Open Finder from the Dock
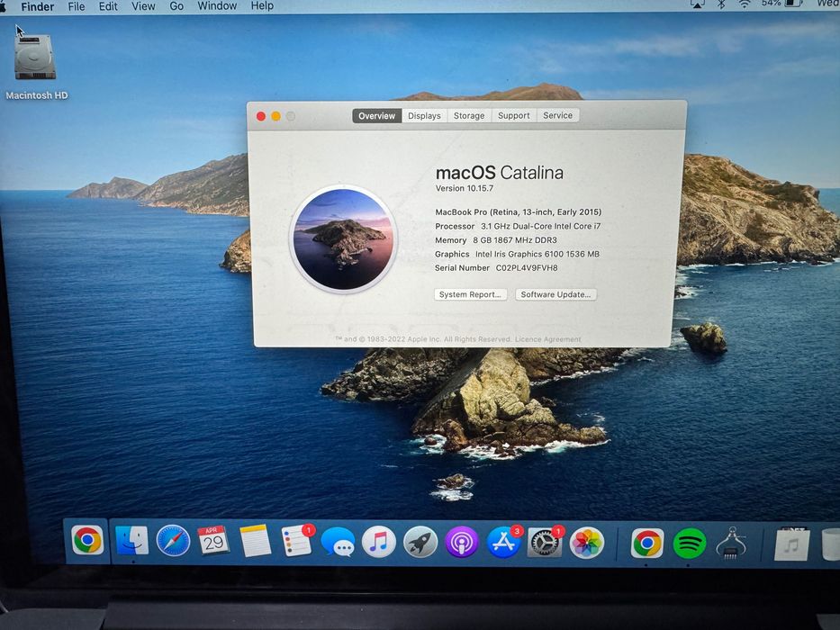This screenshot has width=840, height=630. (131, 541)
